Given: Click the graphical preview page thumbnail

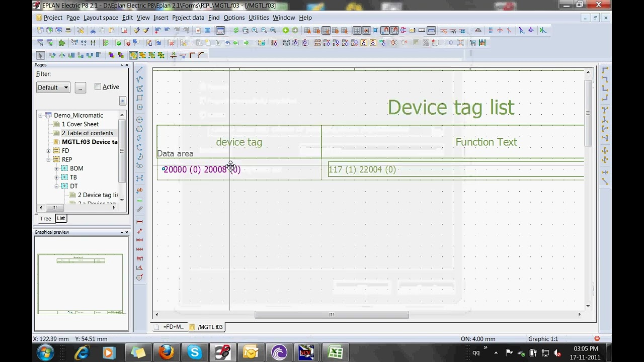Looking at the screenshot, I should tap(80, 284).
